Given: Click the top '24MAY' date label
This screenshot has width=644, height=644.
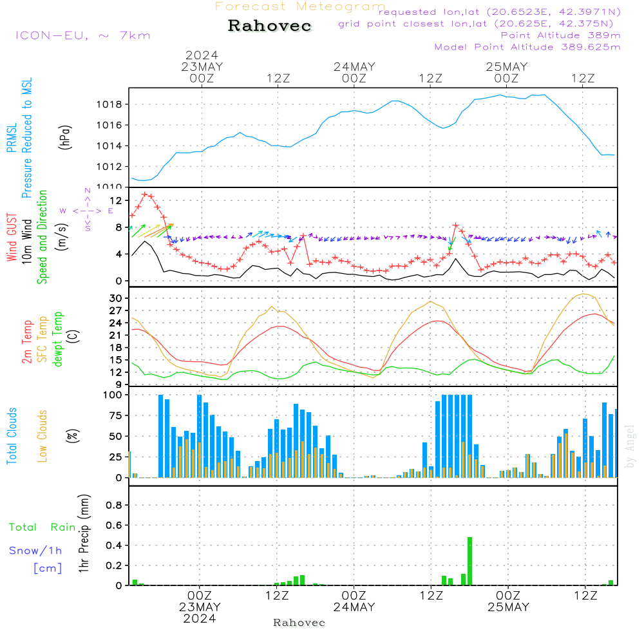Looking at the screenshot, I should tap(354, 67).
